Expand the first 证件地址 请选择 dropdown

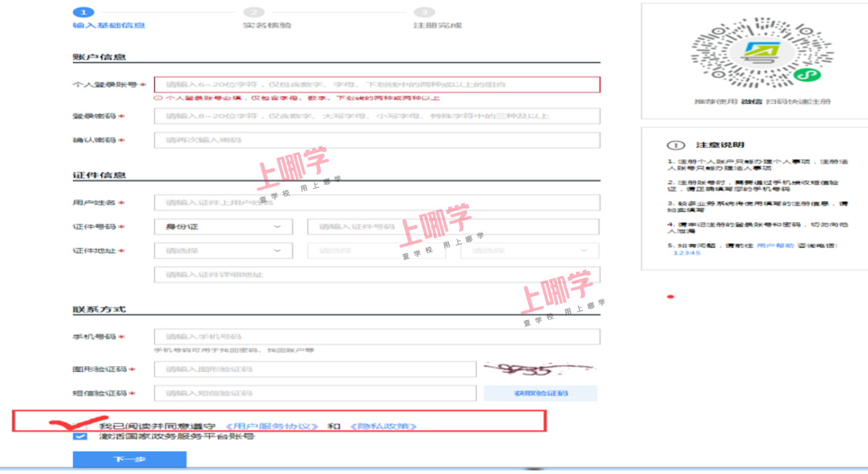click(223, 251)
